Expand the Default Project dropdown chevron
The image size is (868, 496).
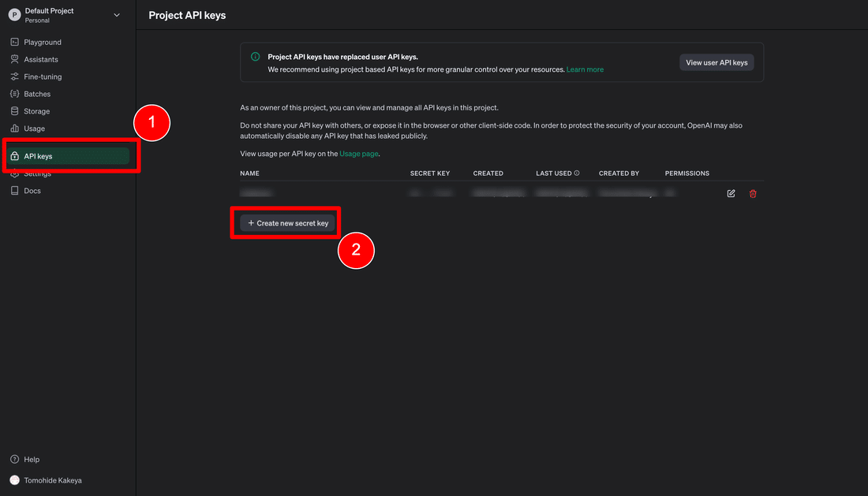[118, 14]
